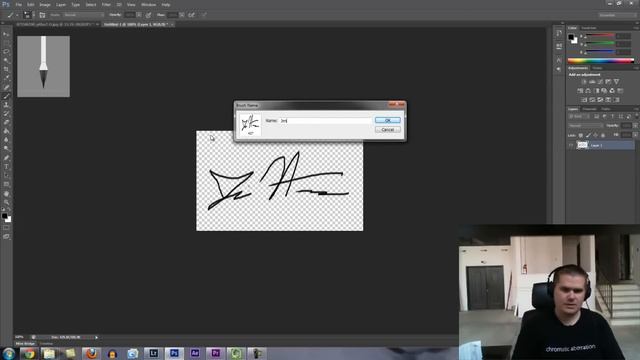Select the Quick Selection tool

[x=6, y=60]
